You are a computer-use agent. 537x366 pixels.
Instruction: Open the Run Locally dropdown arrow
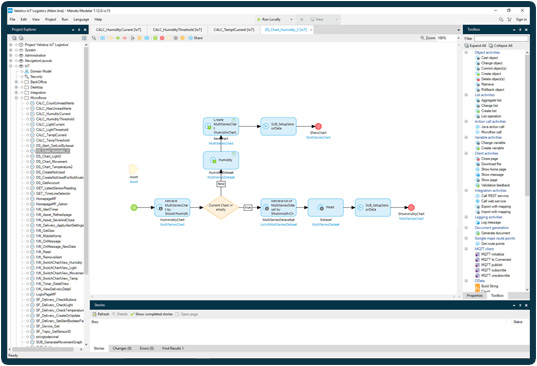tap(291, 20)
